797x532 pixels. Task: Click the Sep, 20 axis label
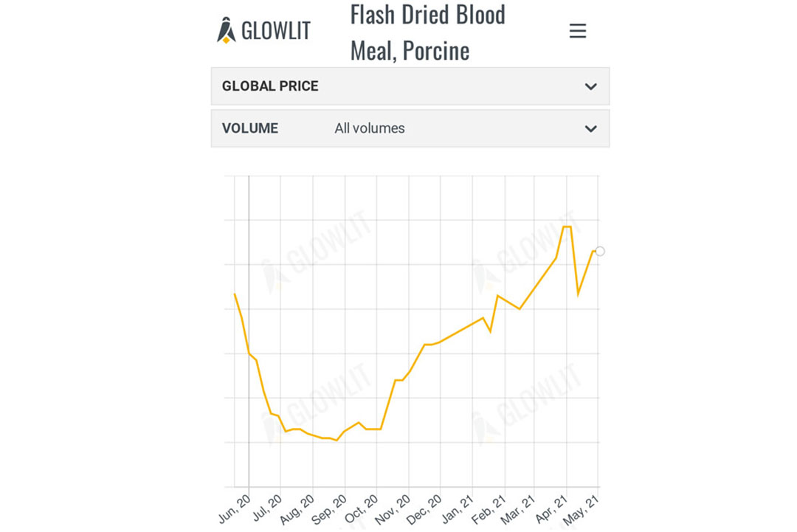point(329,510)
